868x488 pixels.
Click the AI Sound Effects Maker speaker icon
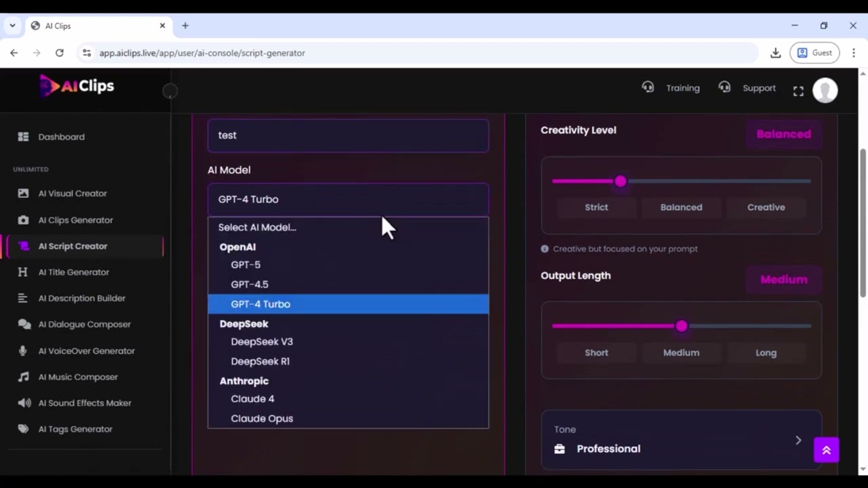coord(24,403)
